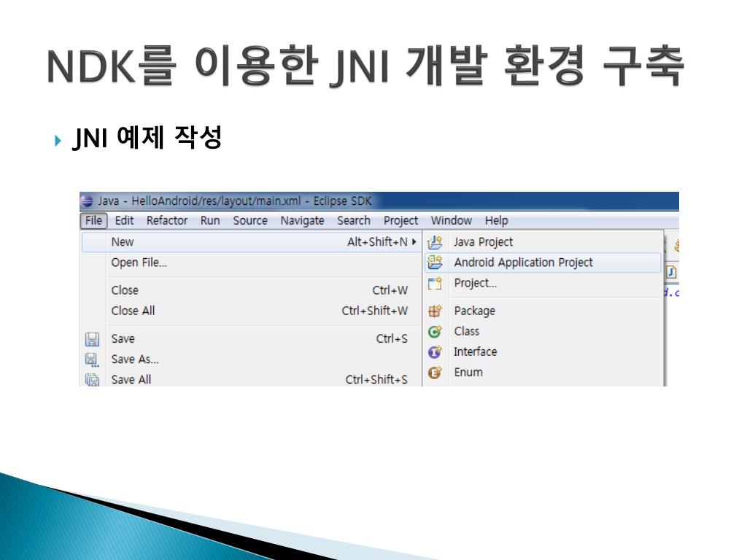Screen dimensions: 747x560
Task: Click the Save floppy disk icon
Action: (92, 339)
